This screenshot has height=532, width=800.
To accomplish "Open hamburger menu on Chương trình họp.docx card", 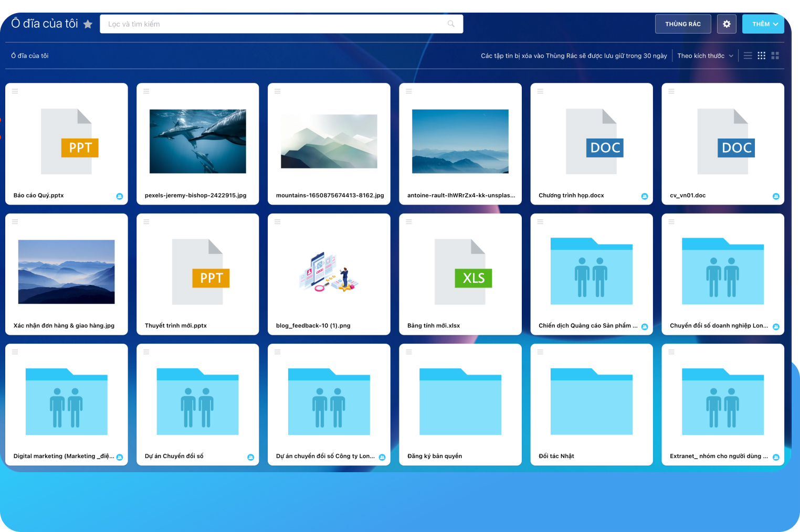I will pyautogui.click(x=540, y=91).
